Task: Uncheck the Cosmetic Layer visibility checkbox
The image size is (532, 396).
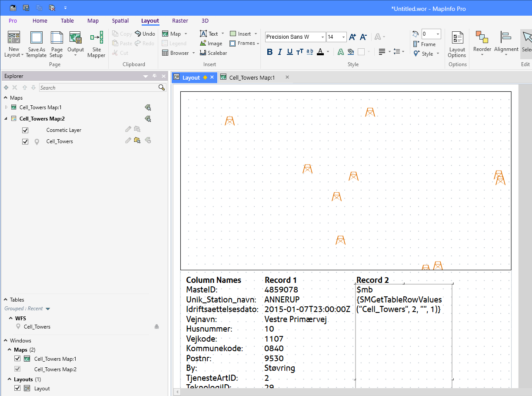Action: 25,130
